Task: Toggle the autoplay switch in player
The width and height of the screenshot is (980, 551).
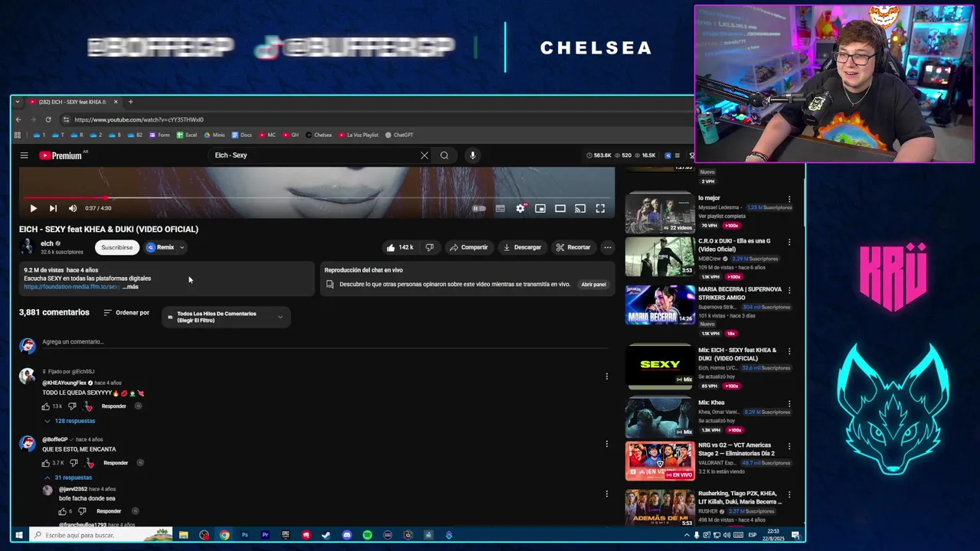Action: 479,208
